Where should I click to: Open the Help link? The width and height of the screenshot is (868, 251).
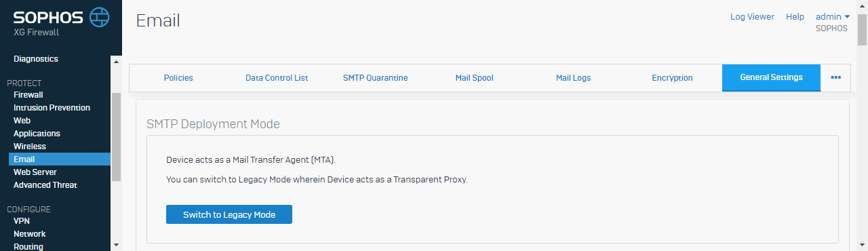795,16
